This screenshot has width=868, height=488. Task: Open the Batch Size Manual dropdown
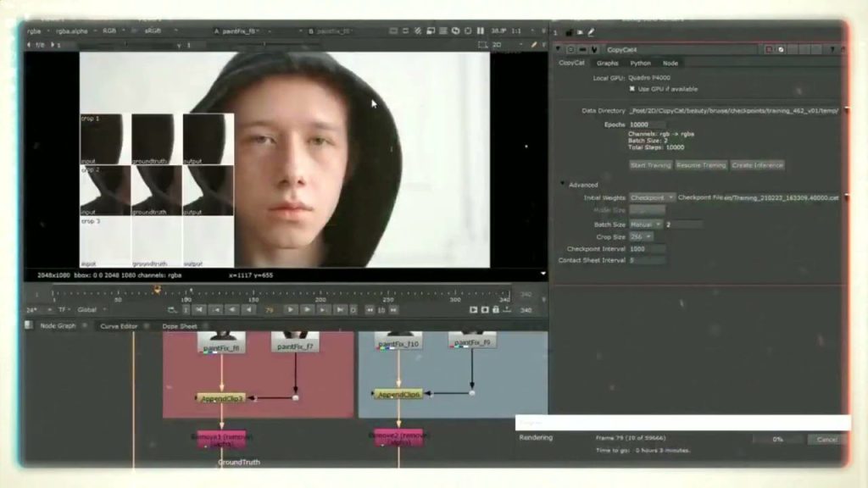point(646,224)
